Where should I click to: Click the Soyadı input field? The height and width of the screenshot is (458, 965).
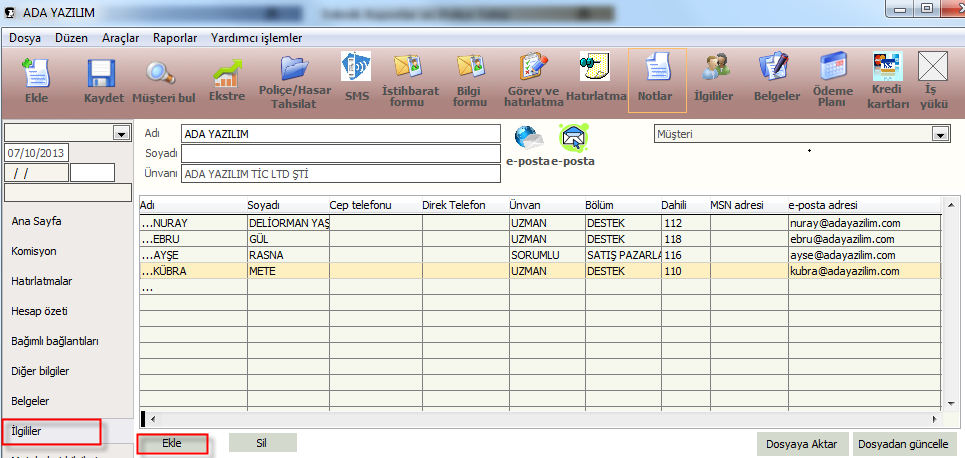click(x=340, y=153)
